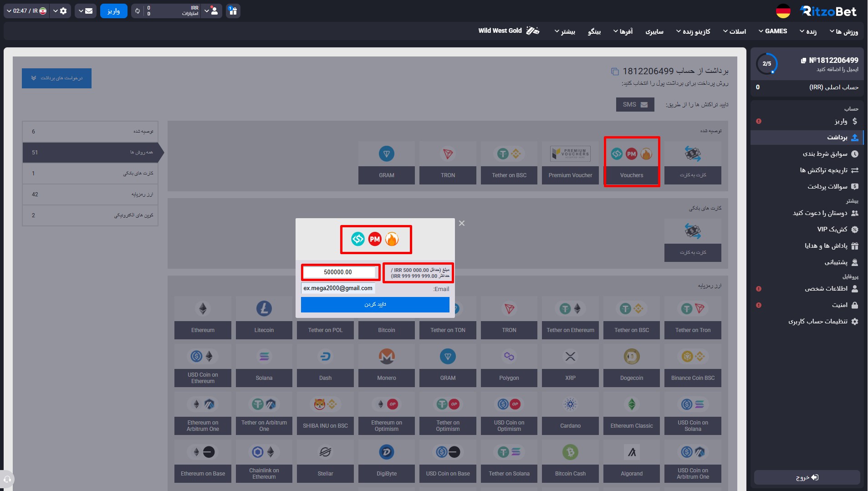Select the Stellar payment tile
The width and height of the screenshot is (868, 491).
(x=325, y=461)
